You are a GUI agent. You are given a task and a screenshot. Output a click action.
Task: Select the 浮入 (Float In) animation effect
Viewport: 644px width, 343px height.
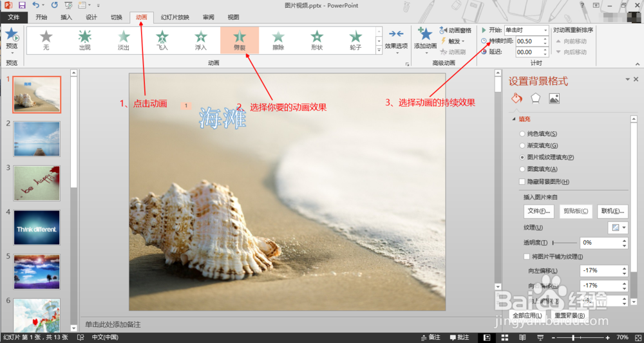click(x=201, y=40)
